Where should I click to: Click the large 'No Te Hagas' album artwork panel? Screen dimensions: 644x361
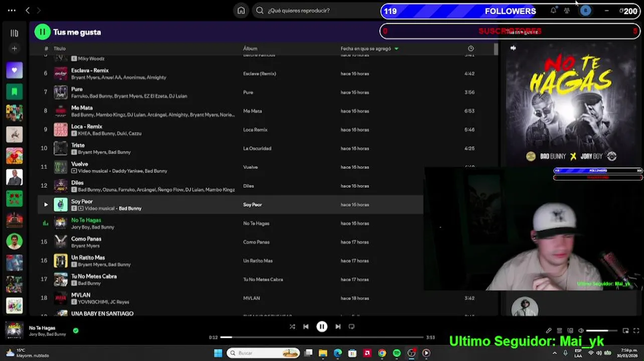[x=572, y=104]
